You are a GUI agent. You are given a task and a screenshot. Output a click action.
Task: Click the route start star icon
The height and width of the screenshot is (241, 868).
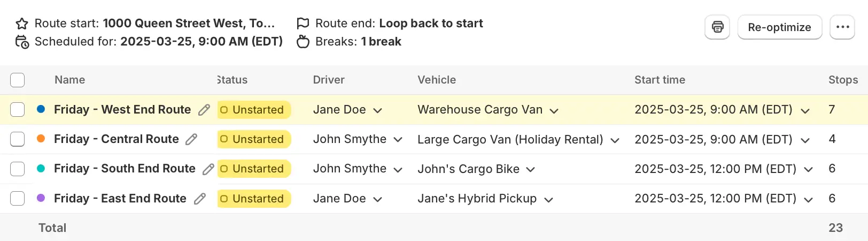(x=22, y=24)
